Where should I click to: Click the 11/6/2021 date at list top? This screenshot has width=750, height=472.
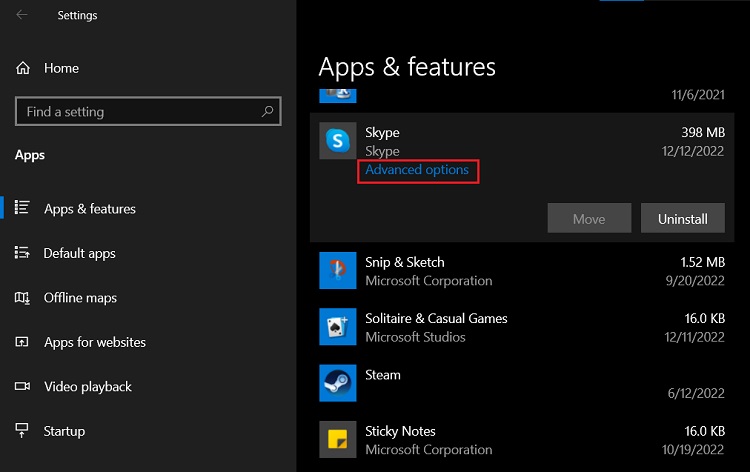click(x=698, y=95)
